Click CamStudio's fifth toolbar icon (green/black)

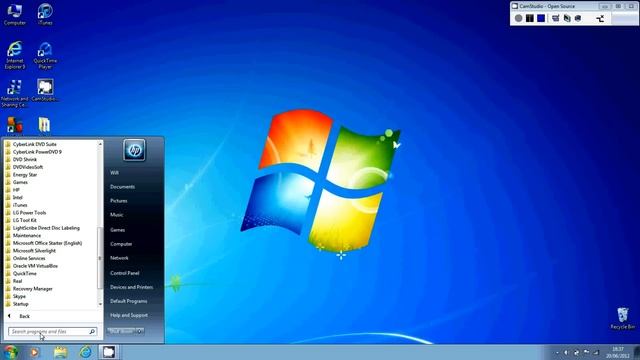pyautogui.click(x=567, y=18)
